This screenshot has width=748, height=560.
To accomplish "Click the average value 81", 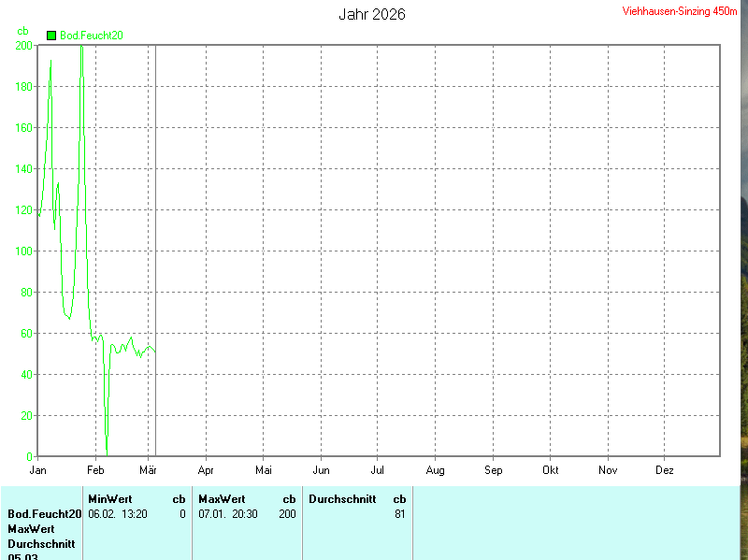I will [399, 514].
